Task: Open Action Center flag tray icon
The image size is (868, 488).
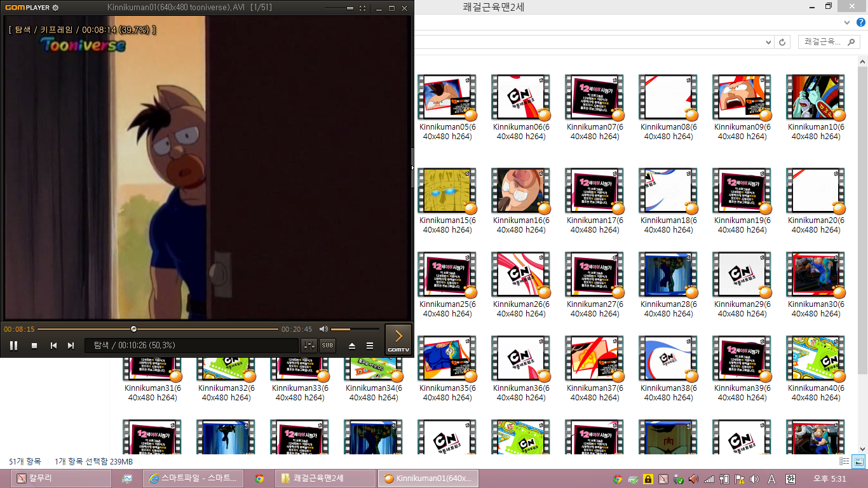Action: click(740, 479)
